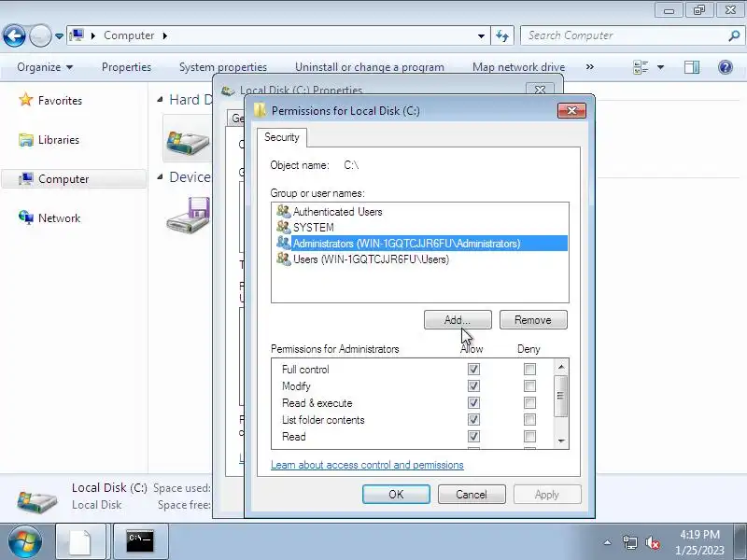This screenshot has height=560, width=747.
Task: Click Apply in Permissions dialog
Action: click(547, 495)
